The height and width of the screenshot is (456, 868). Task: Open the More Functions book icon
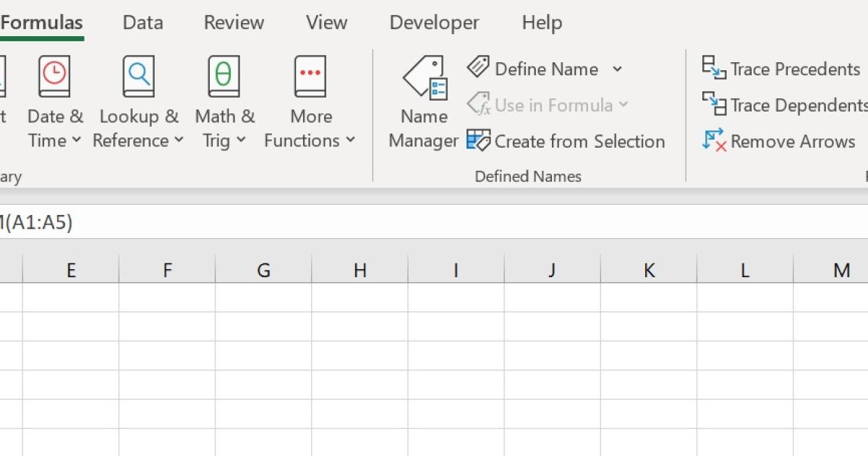tap(310, 76)
